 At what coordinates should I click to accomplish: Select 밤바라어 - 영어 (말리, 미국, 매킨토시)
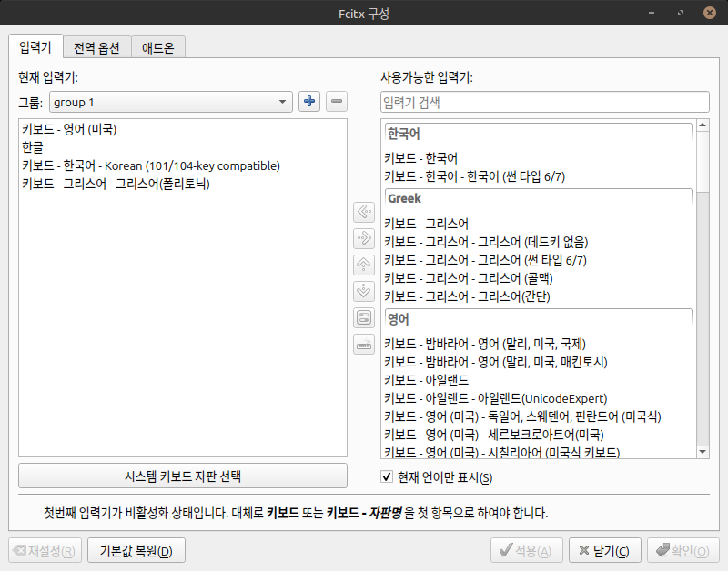tap(539, 362)
